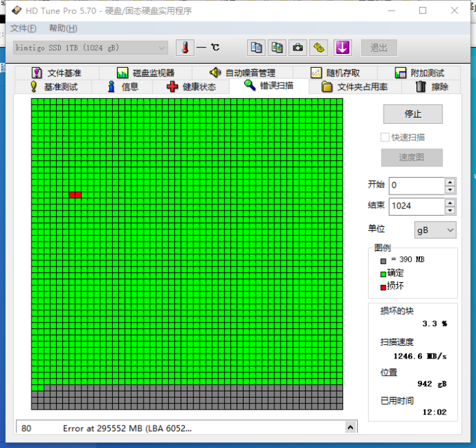Minimize the HD Tune Pro window
The image size is (476, 448).
click(391, 10)
